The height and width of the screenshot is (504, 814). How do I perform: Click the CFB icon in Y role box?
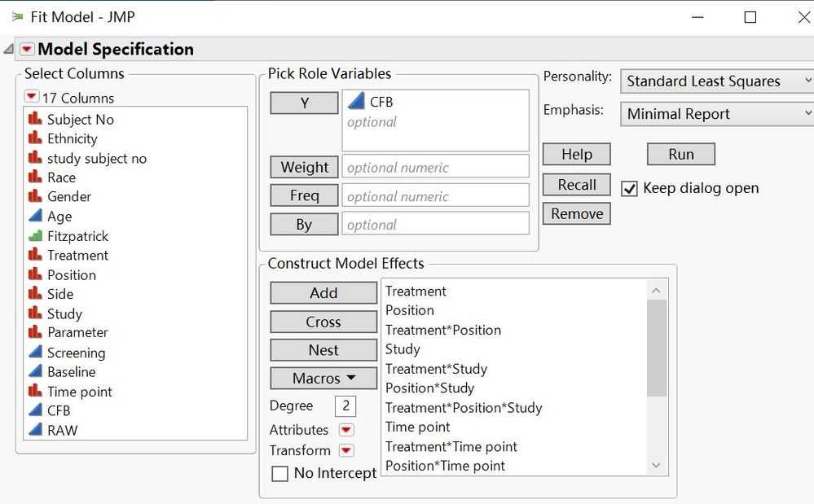coord(355,102)
